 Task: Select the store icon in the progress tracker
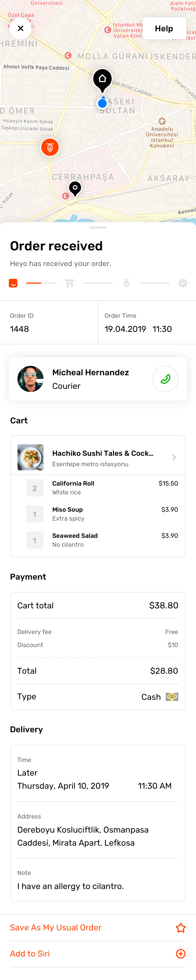tap(70, 283)
